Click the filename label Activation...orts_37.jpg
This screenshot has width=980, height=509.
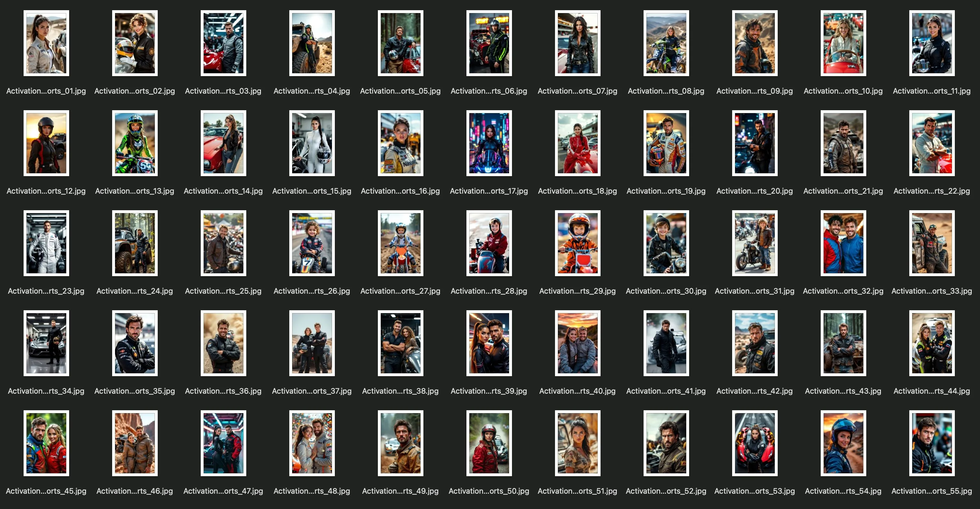coord(312,391)
